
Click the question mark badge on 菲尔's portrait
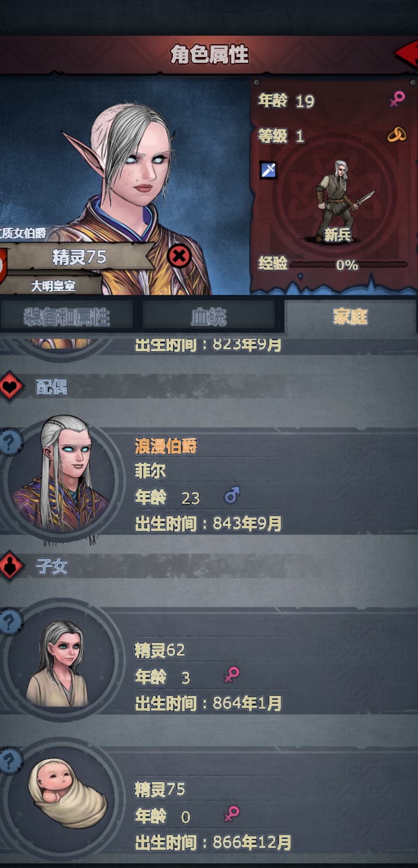pos(11,442)
